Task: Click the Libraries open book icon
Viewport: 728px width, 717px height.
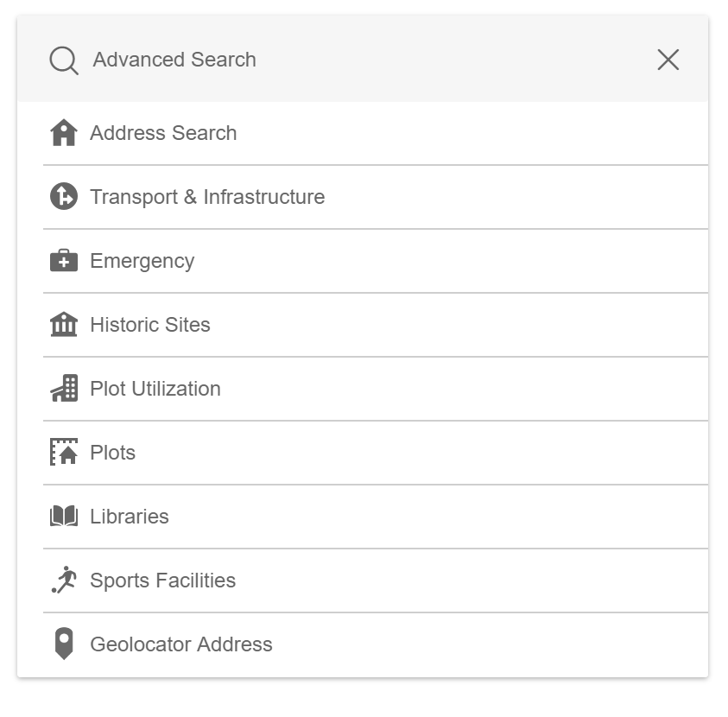Action: point(64,517)
